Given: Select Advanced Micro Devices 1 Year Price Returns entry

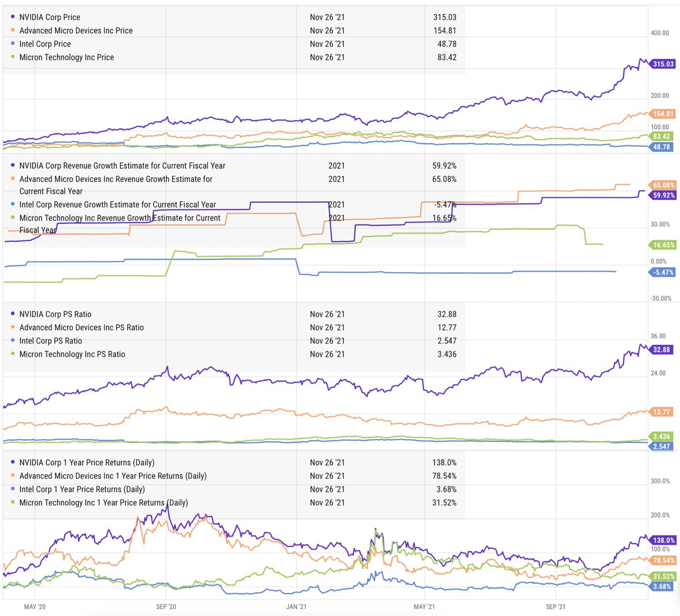Looking at the screenshot, I should pos(113,476).
